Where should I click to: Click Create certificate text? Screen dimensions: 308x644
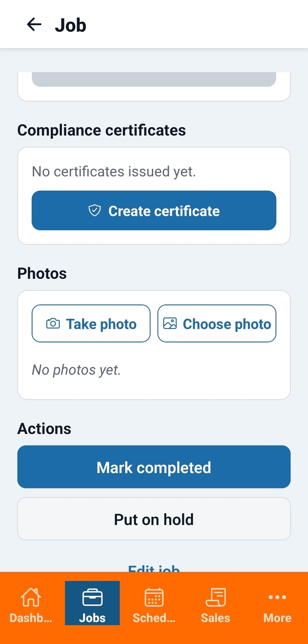164,211
